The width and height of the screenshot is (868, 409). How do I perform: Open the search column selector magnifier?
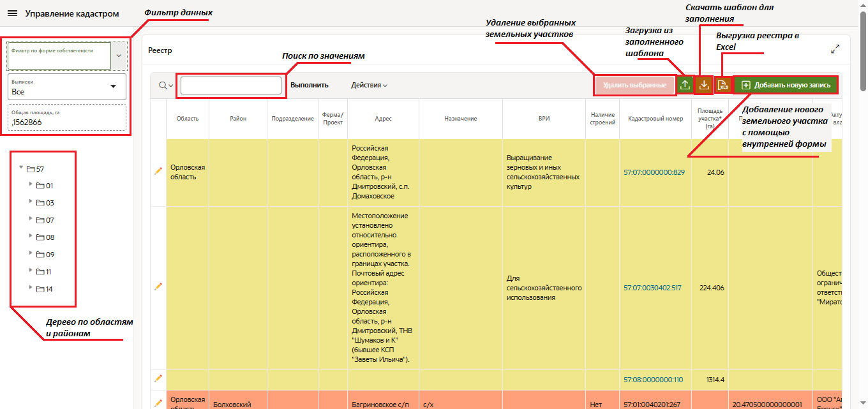165,86
